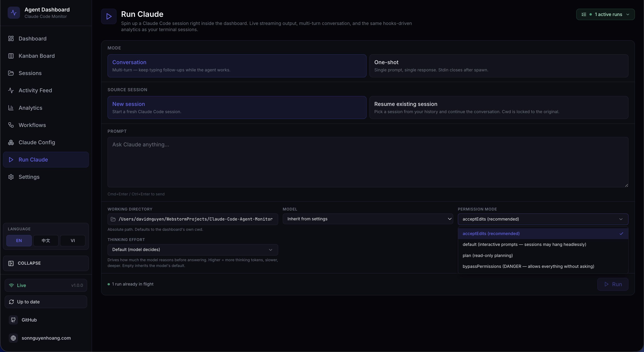This screenshot has height=352, width=644.
Task: Switch language to 中文
Action: [46, 241]
